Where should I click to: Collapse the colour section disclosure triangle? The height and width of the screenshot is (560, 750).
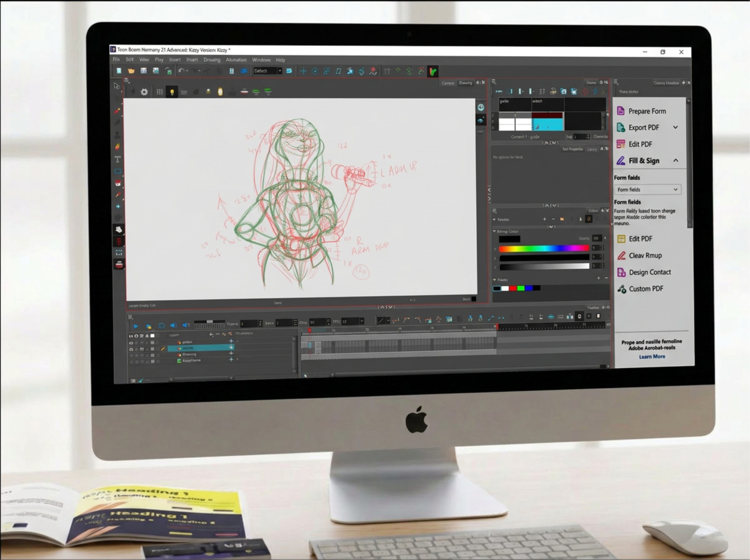(494, 231)
